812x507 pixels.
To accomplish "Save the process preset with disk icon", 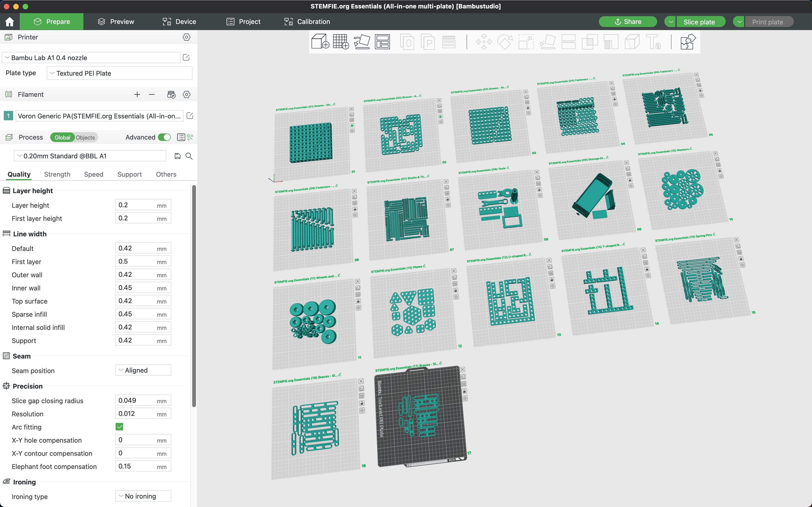I will click(x=177, y=156).
